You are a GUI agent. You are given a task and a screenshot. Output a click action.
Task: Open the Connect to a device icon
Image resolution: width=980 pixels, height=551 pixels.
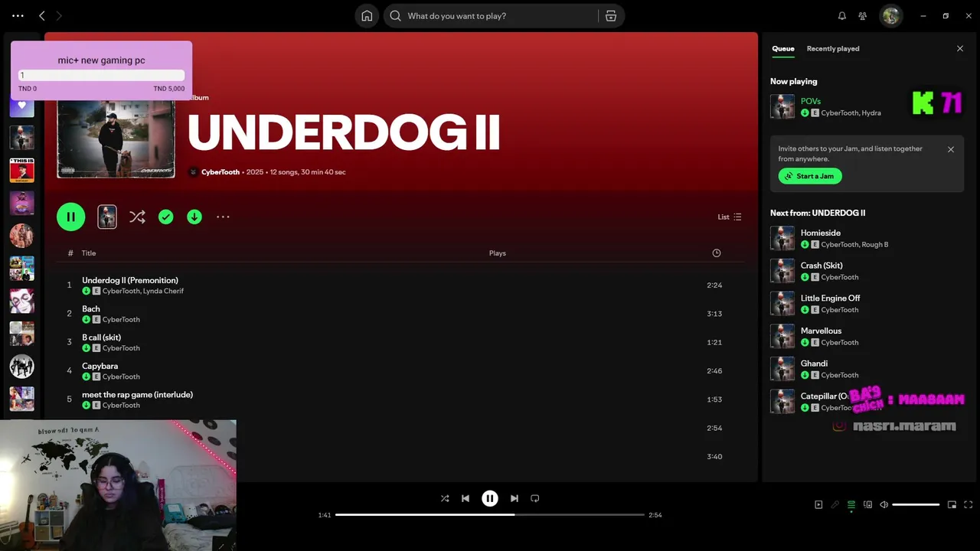[868, 505]
